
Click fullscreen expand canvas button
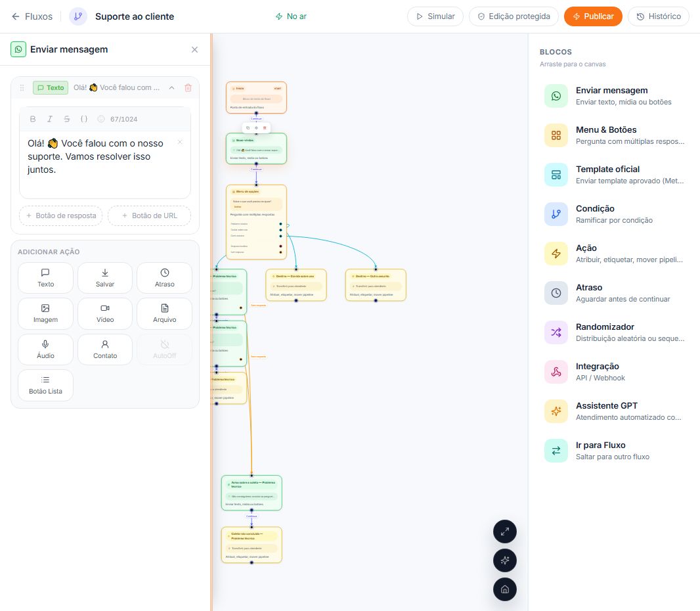[505, 532]
